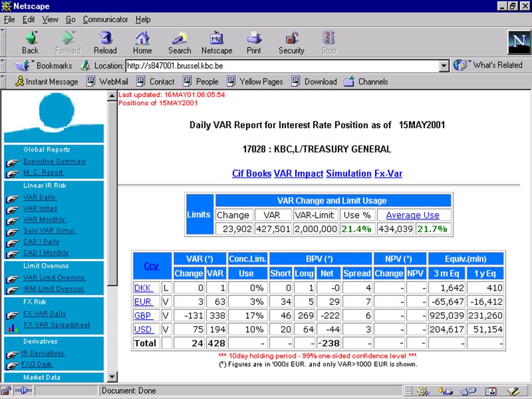Screen dimensions: 532x399
Task: Open the Edit menu
Action: [x=28, y=20]
